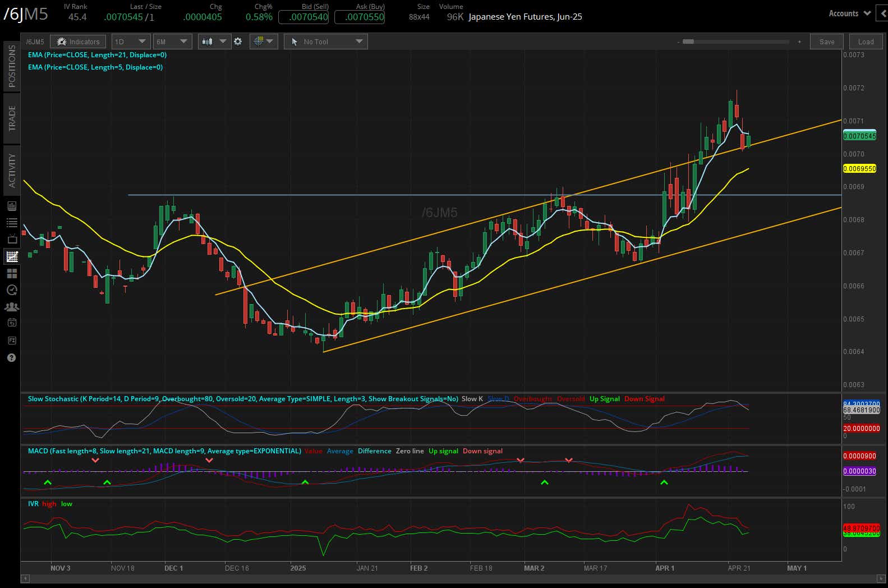The image size is (888, 588).
Task: Select the EMA Length=21 study label
Action: [x=97, y=55]
